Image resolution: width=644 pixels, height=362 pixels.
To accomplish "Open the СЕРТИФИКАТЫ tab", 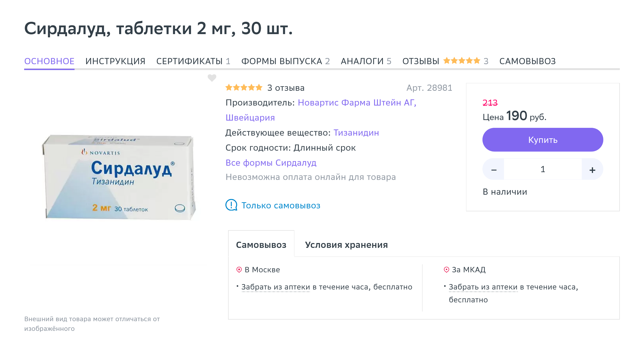I will 193,61.
